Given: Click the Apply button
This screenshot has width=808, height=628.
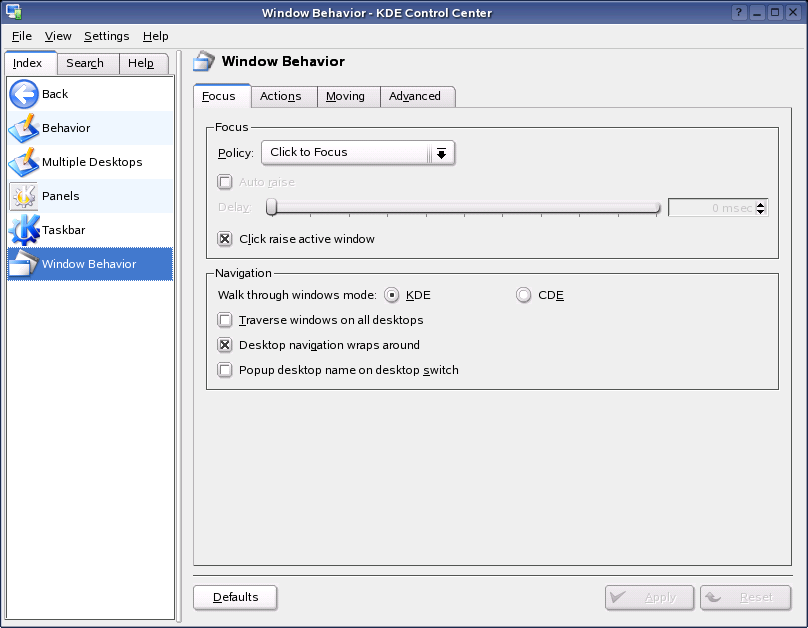Looking at the screenshot, I should [649, 598].
